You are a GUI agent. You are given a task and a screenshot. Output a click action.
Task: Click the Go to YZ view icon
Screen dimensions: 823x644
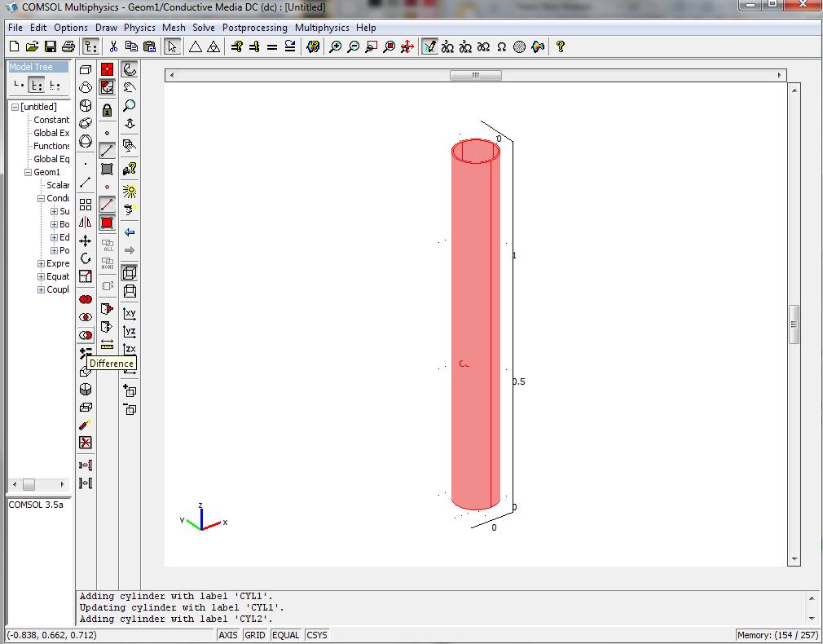(x=130, y=331)
